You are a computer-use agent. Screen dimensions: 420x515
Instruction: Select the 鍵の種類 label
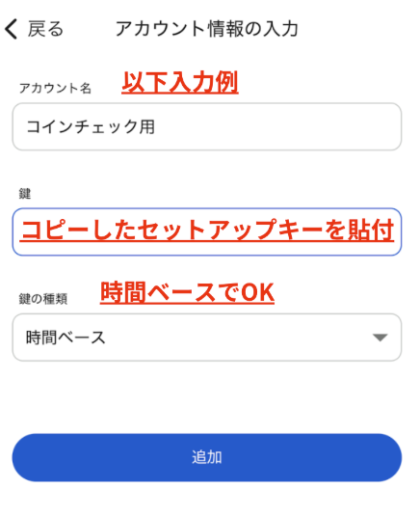43,299
